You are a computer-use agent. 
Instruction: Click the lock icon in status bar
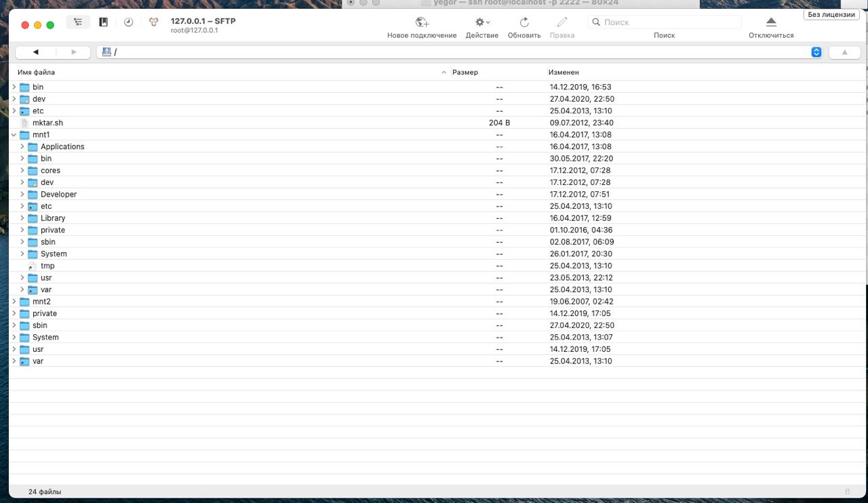click(x=847, y=491)
